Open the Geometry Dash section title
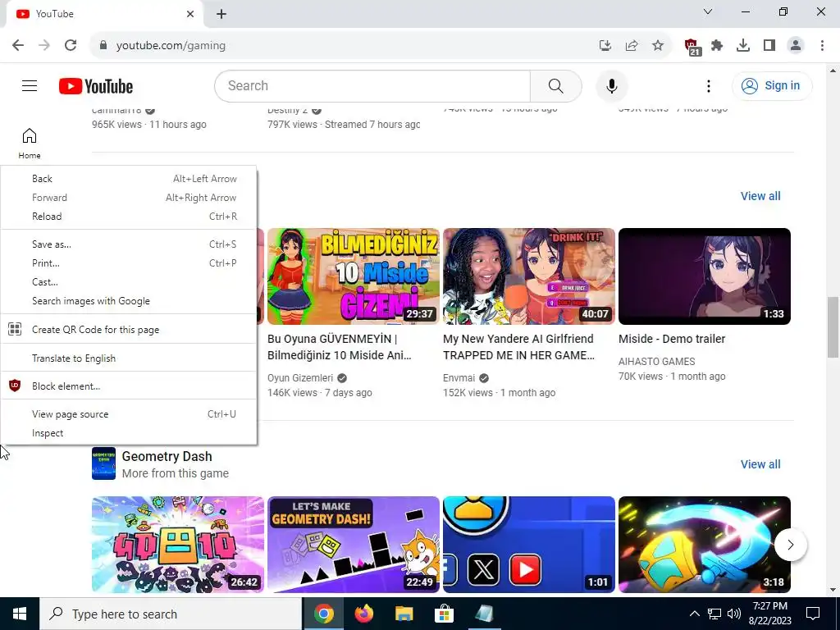Viewport: 840px width, 630px height. coord(167,456)
